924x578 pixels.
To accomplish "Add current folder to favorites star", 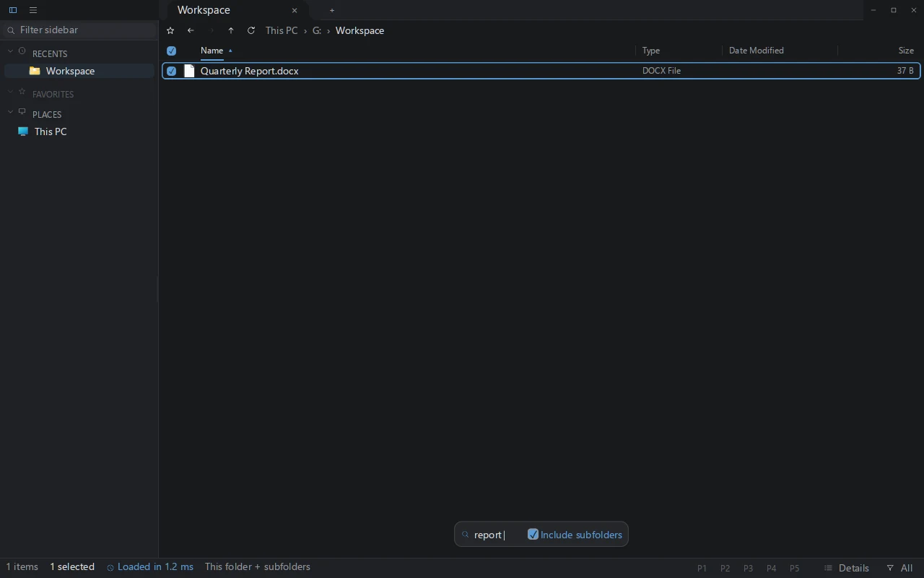I will 170,30.
